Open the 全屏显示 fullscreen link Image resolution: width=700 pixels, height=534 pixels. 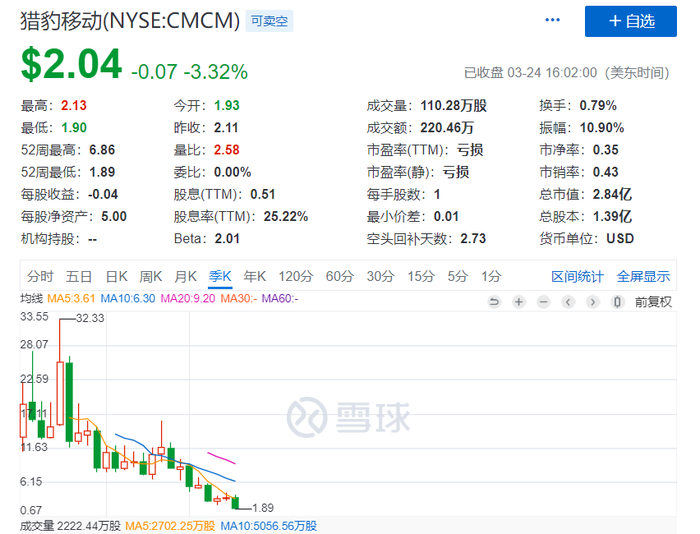[x=643, y=277]
